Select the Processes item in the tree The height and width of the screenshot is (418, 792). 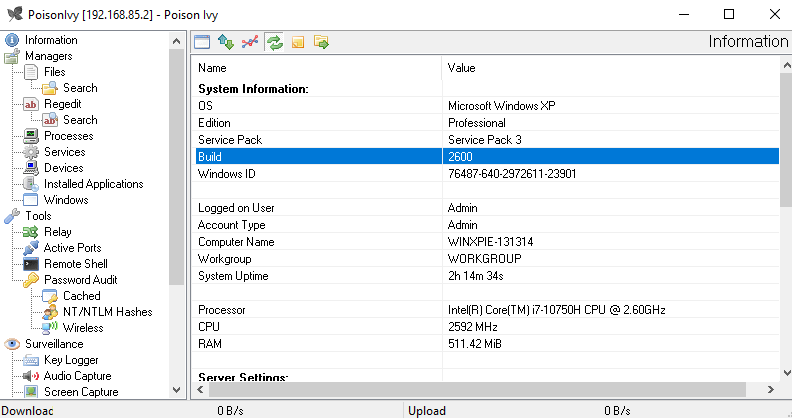[68, 136]
